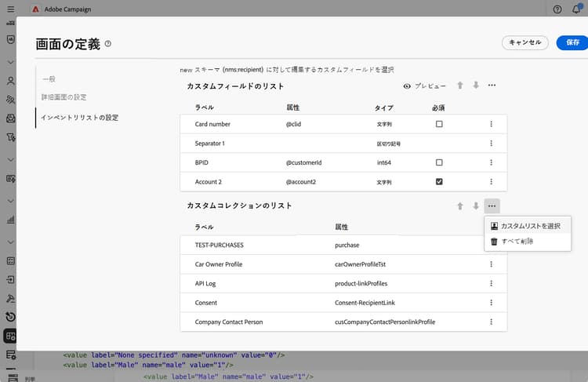The height and width of the screenshot is (382, 588).
Task: Open the envelope inbox sidebar icon
Action: point(10,118)
